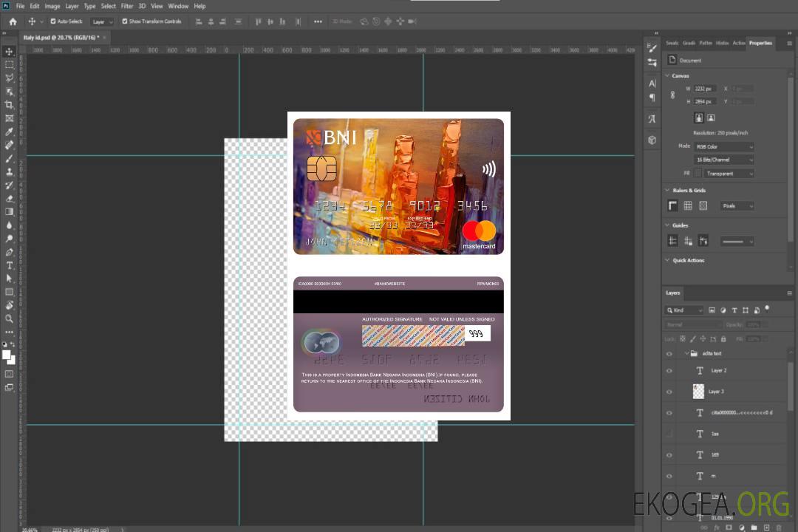Pick the Zoom tool

click(x=9, y=318)
